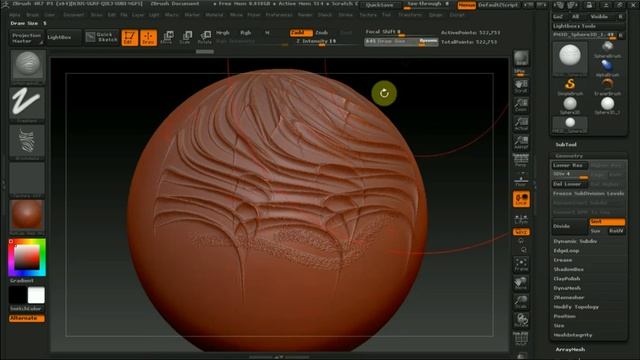Click the Move view icon on right shelf
640x360 pixels.
click(521, 283)
